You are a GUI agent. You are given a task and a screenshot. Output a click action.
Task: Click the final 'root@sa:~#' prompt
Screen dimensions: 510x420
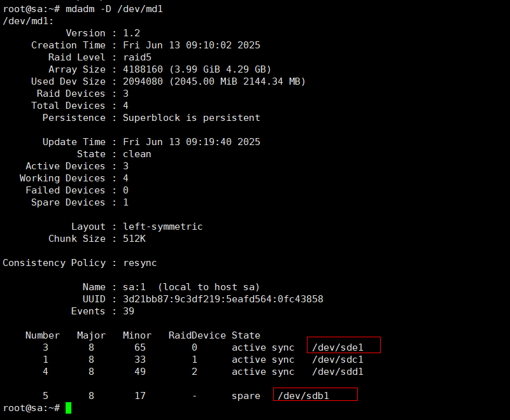31,408
